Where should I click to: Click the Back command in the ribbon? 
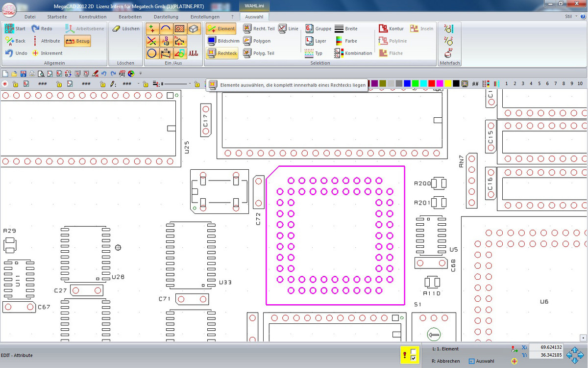(x=15, y=41)
